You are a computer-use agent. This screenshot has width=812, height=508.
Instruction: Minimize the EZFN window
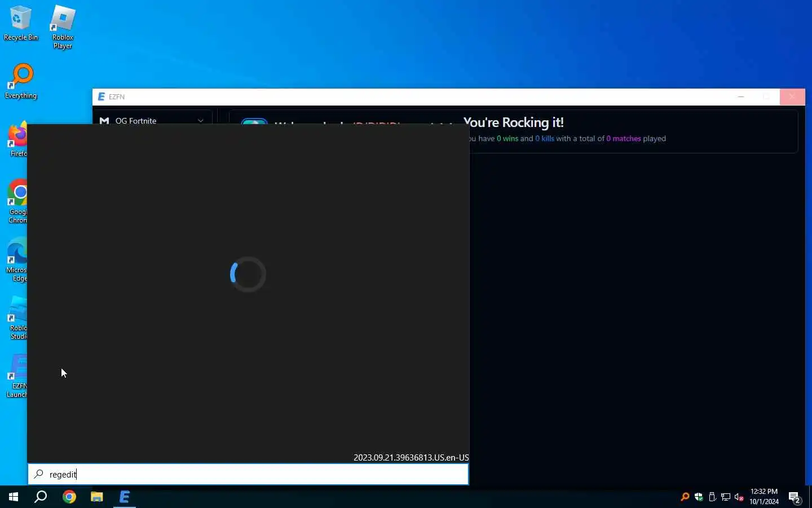[742, 97]
